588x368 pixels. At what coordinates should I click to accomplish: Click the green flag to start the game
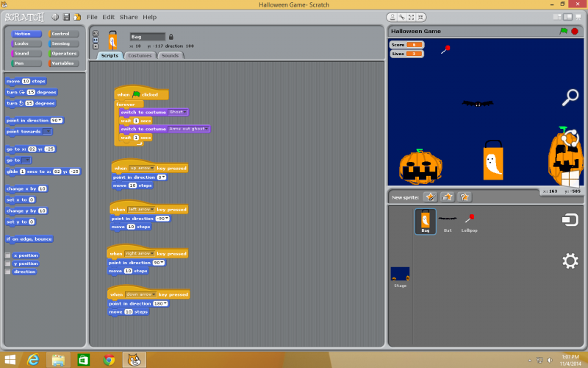tap(563, 31)
